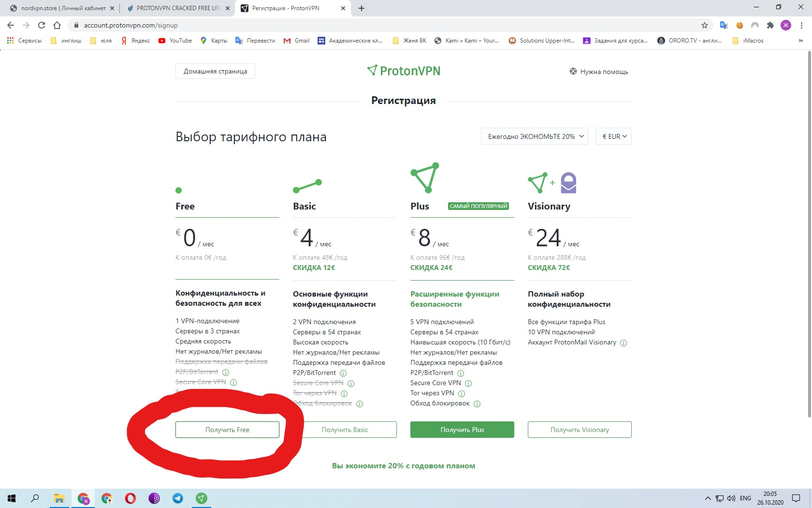This screenshot has width=812, height=508.
Task: Open Windows Start menu
Action: (x=12, y=498)
